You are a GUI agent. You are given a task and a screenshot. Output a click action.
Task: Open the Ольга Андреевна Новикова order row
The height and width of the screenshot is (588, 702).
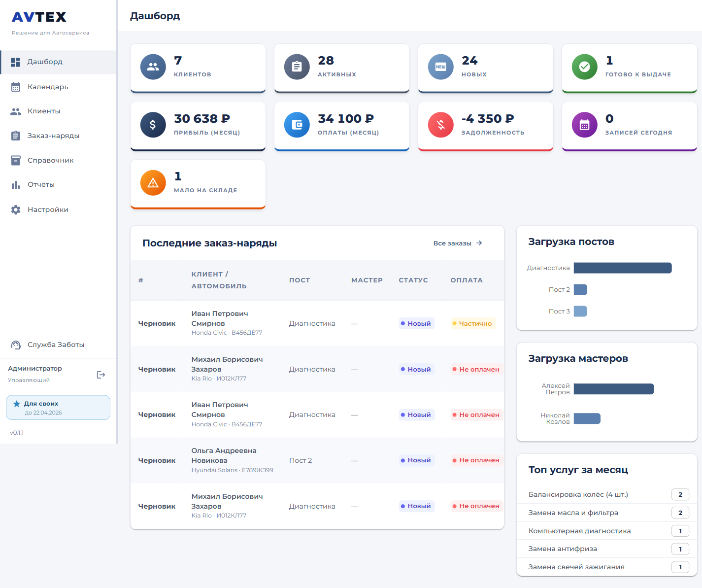(317, 460)
